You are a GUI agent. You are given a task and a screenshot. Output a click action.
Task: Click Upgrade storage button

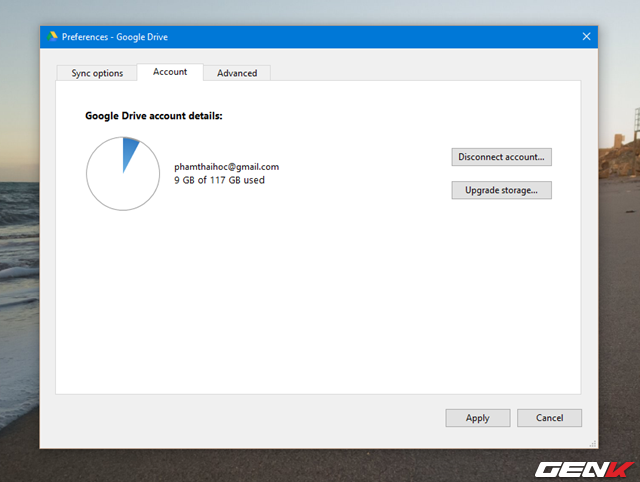coord(501,190)
